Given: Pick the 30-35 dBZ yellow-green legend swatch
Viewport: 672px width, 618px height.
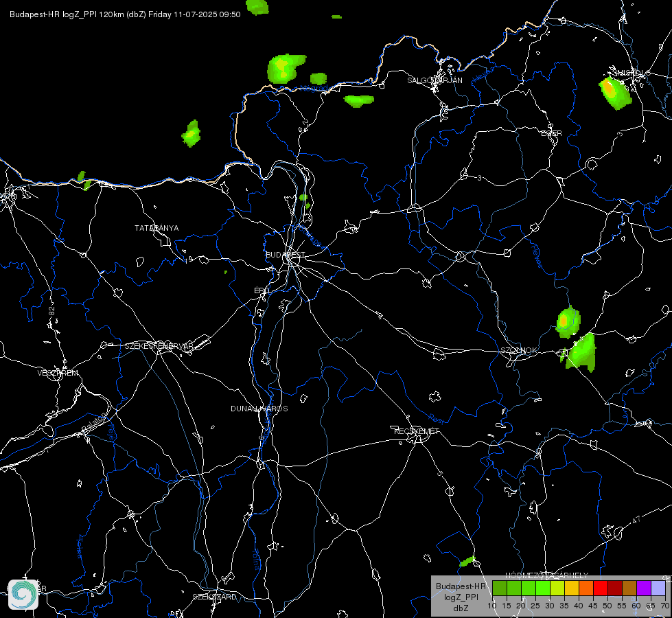Looking at the screenshot, I should 557,588.
